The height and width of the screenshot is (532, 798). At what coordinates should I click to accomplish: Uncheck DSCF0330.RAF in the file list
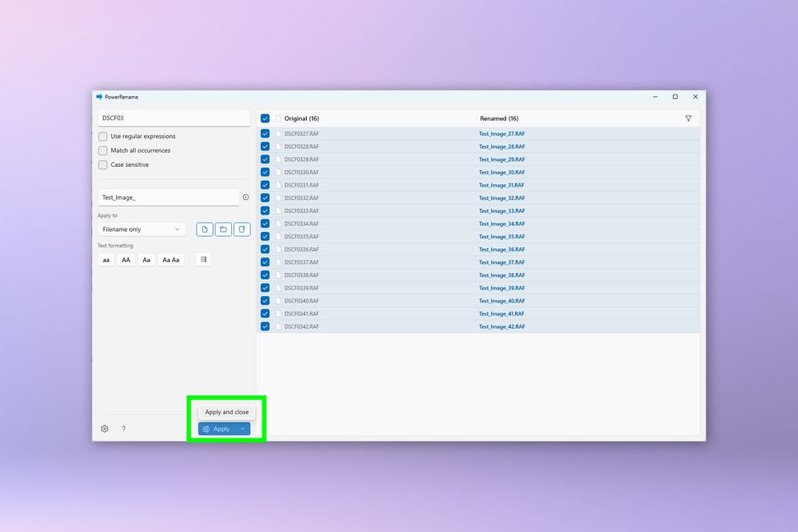click(x=265, y=172)
